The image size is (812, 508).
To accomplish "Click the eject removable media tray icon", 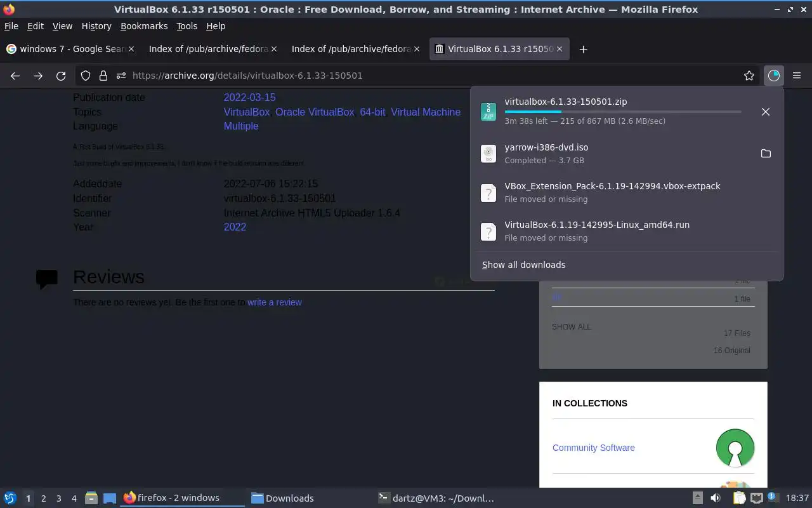I will click(697, 498).
